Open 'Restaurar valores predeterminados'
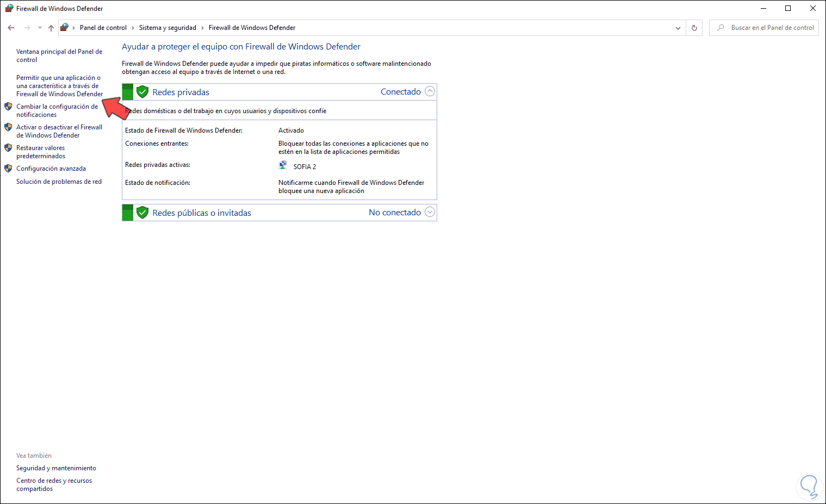Image resolution: width=826 pixels, height=504 pixels. 41,152
